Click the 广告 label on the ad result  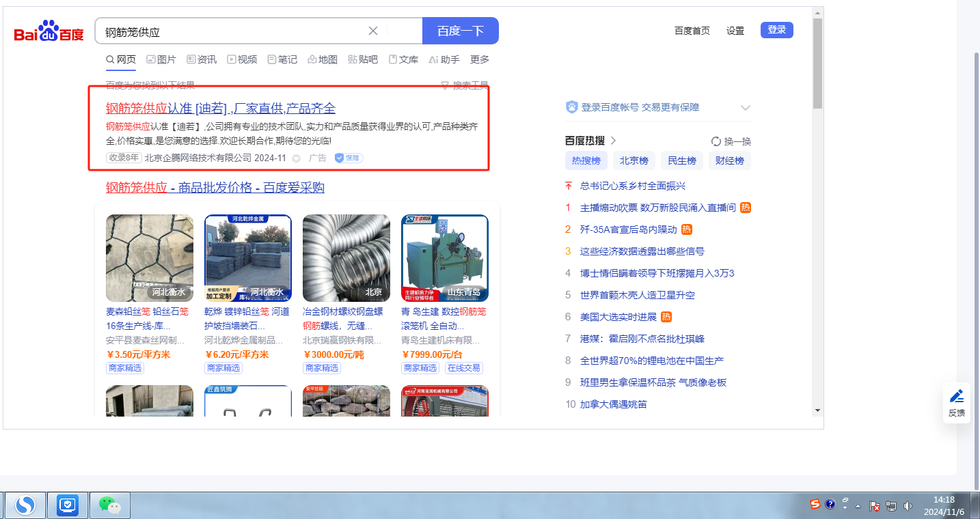coord(318,158)
